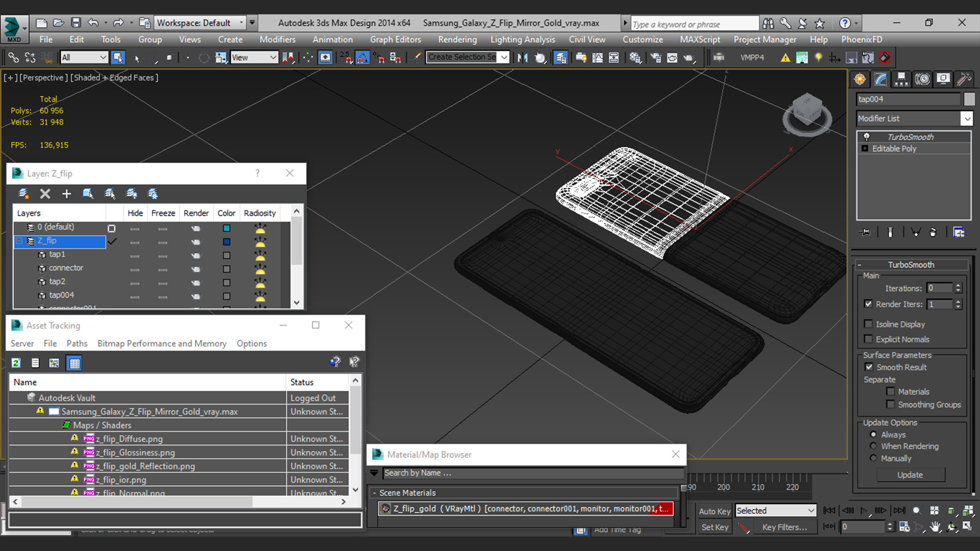The height and width of the screenshot is (551, 980).
Task: Open the Workspace Default dropdown
Action: (x=200, y=23)
